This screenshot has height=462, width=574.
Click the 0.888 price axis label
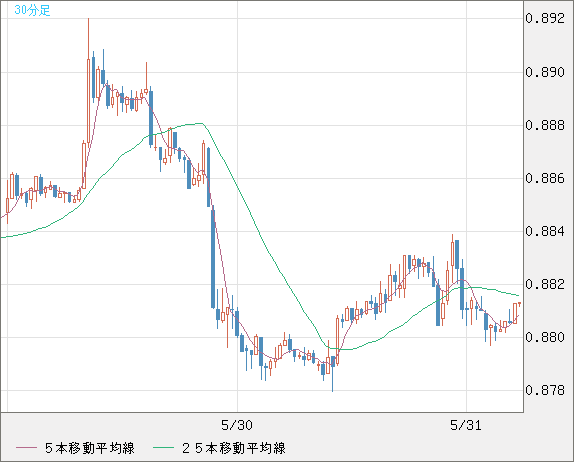(545, 125)
